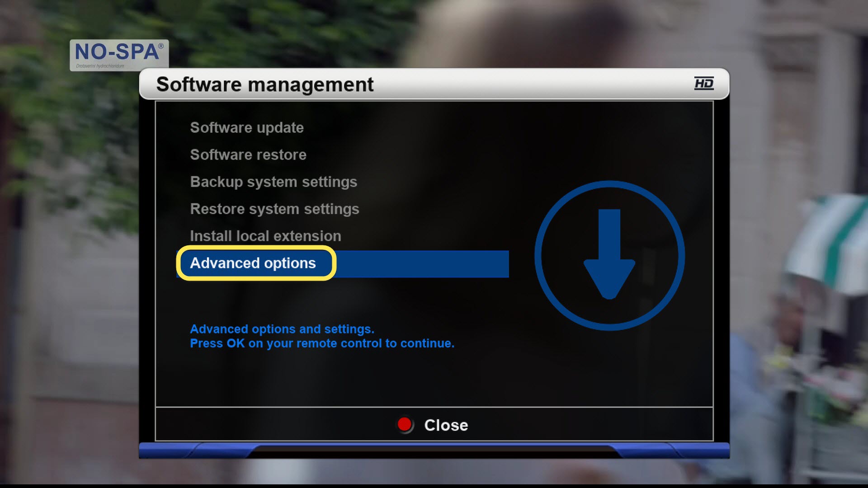868x488 pixels.
Task: Click the blue selection bar right of Advanced options
Action: [x=423, y=264]
